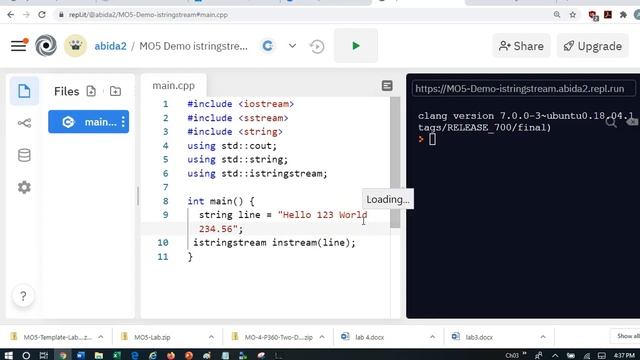
Task: Open the MO5-Template-Lab zip download
Action: 51,337
